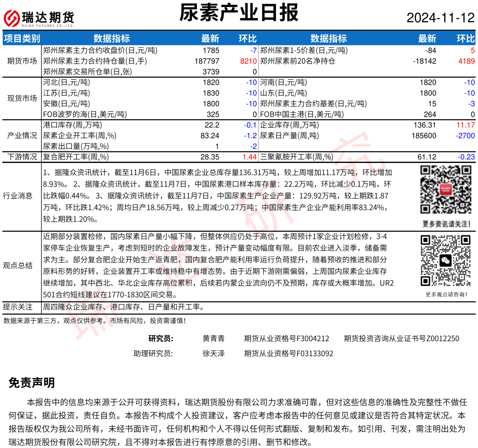Select the report date 2024-11-12

click(441, 18)
